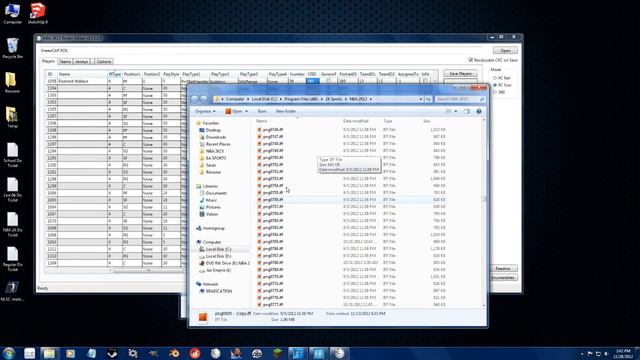640x360 pixels.
Task: Select Downloads in Explorer Favorites
Action: (216, 137)
